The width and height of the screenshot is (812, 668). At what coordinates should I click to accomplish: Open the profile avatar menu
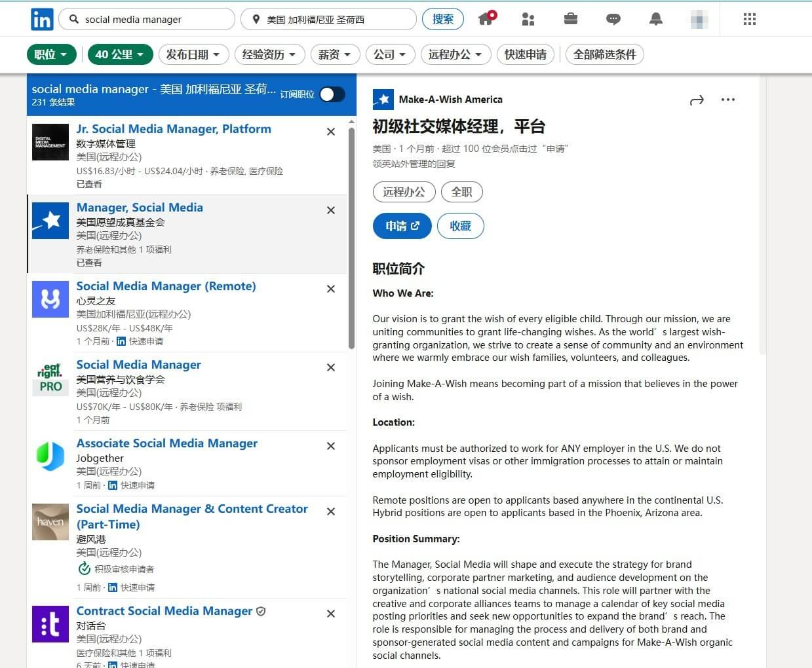(699, 20)
